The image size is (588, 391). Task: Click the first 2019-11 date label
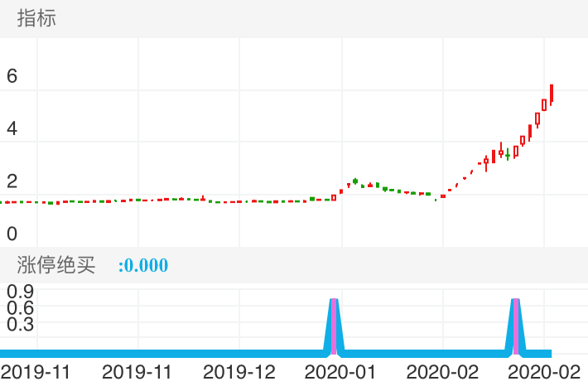[x=36, y=372]
